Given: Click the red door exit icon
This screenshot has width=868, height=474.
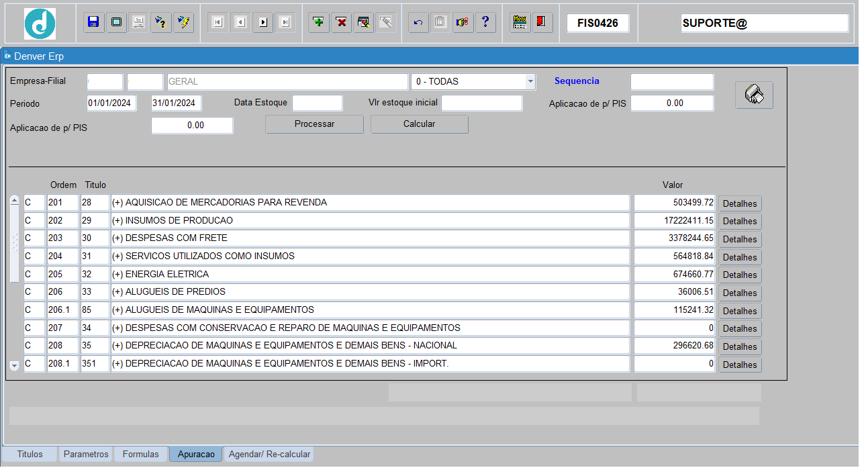Looking at the screenshot, I should click(x=541, y=22).
